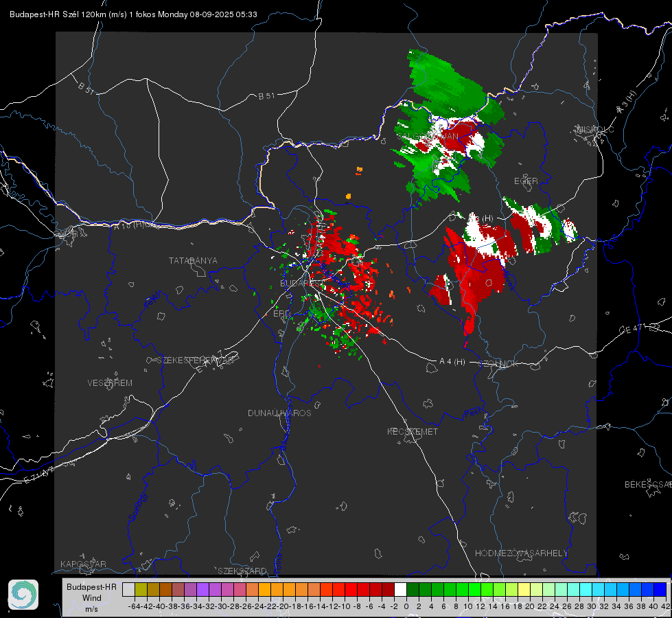Click the EGER city label
The height and width of the screenshot is (618, 672).
526,181
